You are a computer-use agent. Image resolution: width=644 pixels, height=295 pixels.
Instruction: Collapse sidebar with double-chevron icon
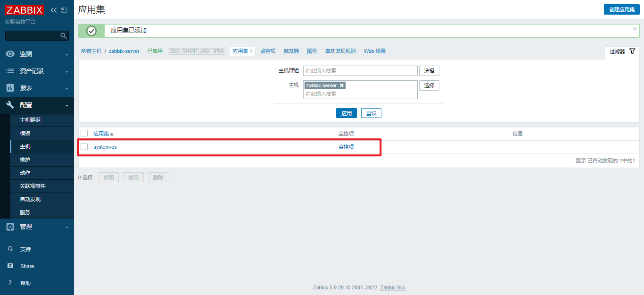tap(54, 10)
